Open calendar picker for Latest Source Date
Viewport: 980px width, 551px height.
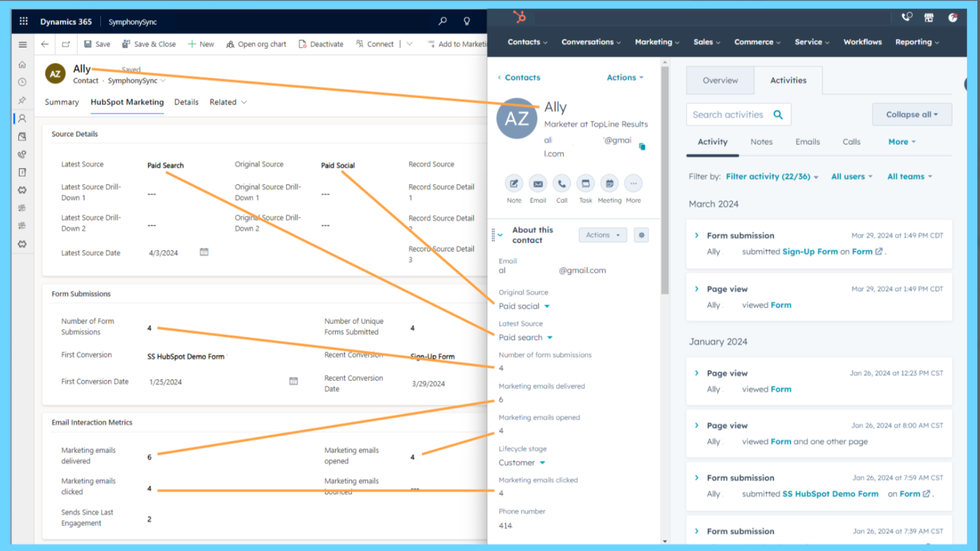pos(204,252)
